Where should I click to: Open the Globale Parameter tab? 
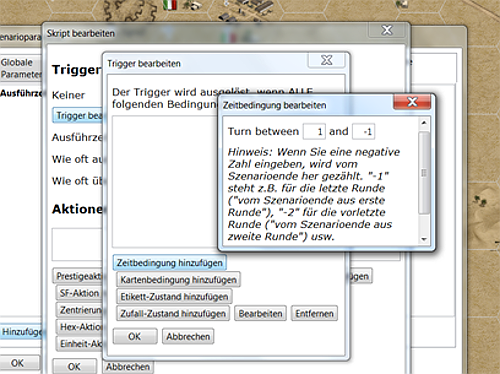point(21,68)
